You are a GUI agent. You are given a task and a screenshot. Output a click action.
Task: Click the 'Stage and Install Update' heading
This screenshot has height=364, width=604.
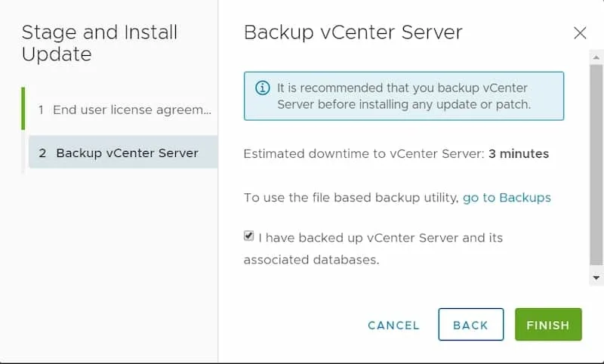pyautogui.click(x=100, y=43)
